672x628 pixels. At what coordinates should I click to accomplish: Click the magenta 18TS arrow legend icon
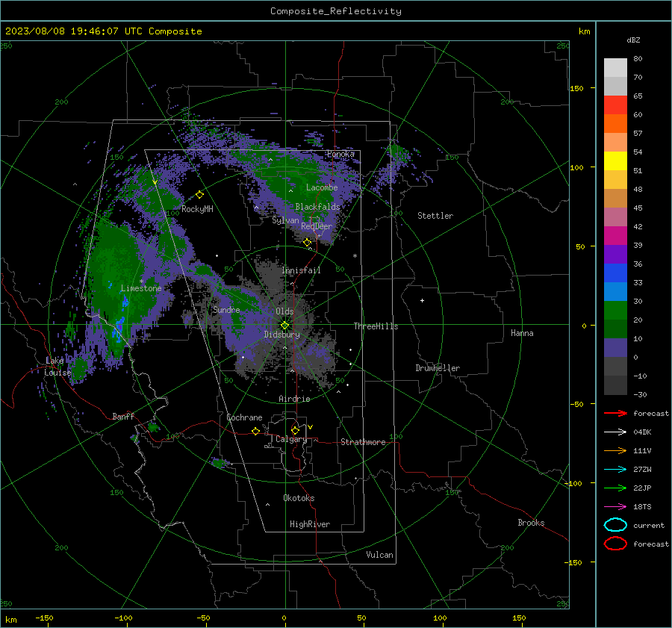coord(615,507)
